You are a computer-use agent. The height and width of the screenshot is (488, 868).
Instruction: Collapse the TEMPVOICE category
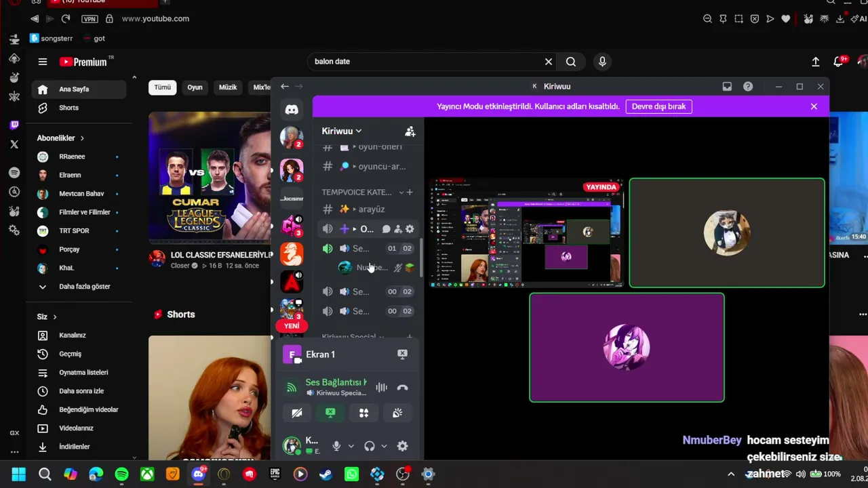(x=361, y=192)
